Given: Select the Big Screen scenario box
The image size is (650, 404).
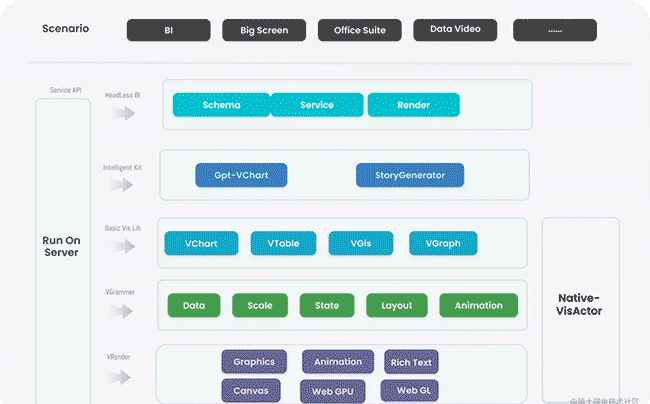Looking at the screenshot, I should tap(264, 30).
